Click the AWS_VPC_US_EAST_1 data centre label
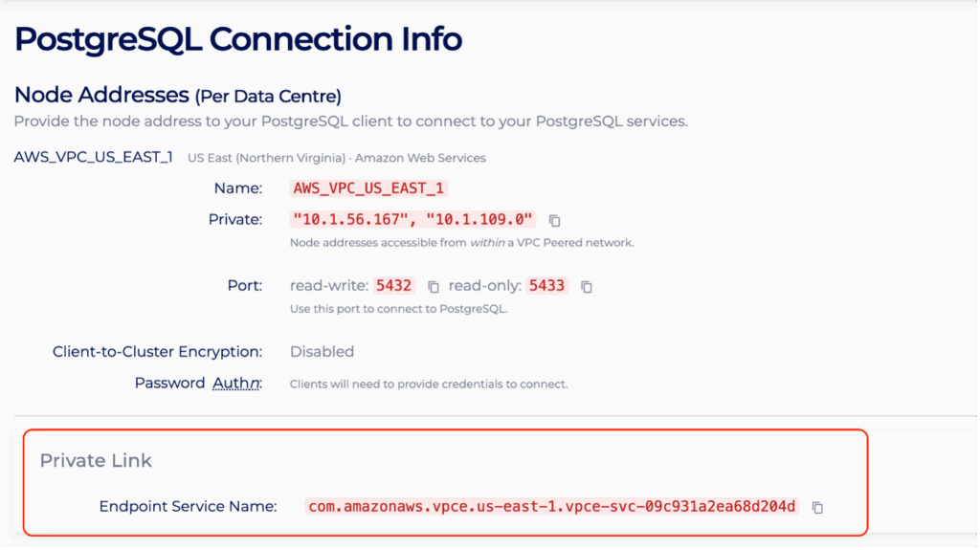 [93, 157]
